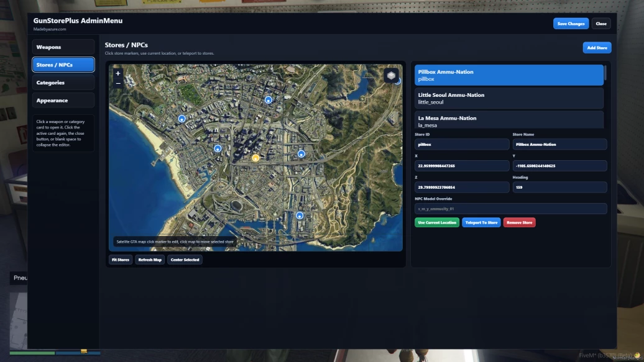Edit the Store ID field
Screen dimensions: 644x362
[x=462, y=145]
